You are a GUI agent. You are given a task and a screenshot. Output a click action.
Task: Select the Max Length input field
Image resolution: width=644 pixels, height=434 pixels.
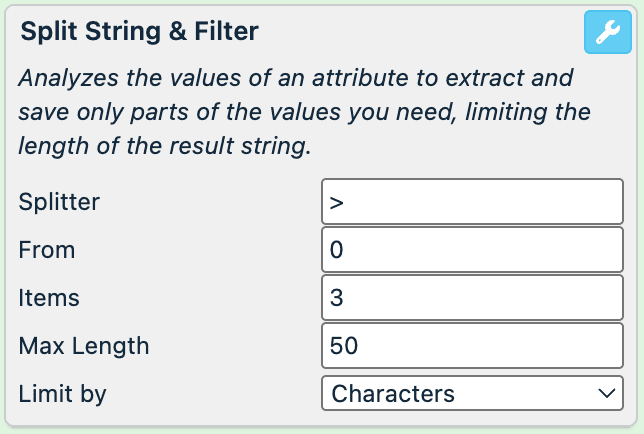[472, 345]
